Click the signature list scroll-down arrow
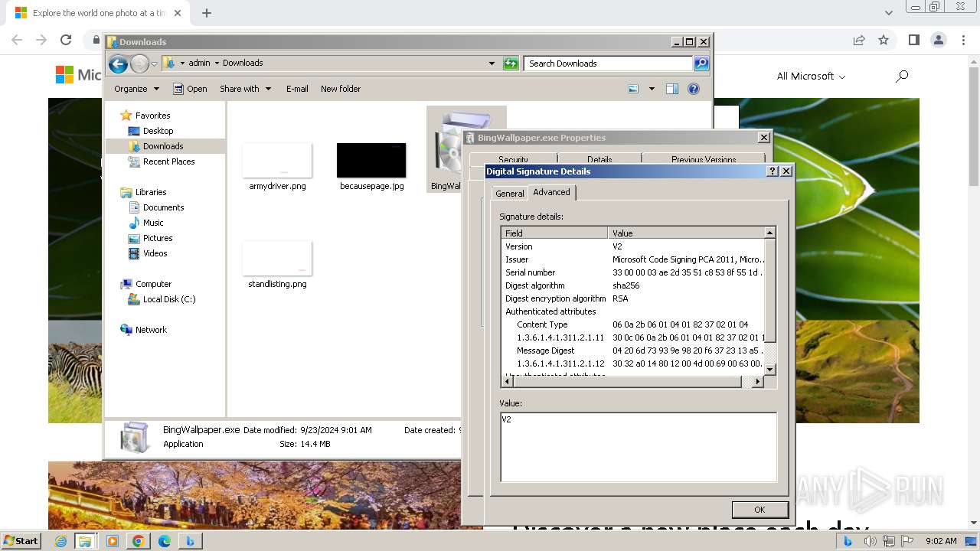The height and width of the screenshot is (551, 980). (x=770, y=370)
